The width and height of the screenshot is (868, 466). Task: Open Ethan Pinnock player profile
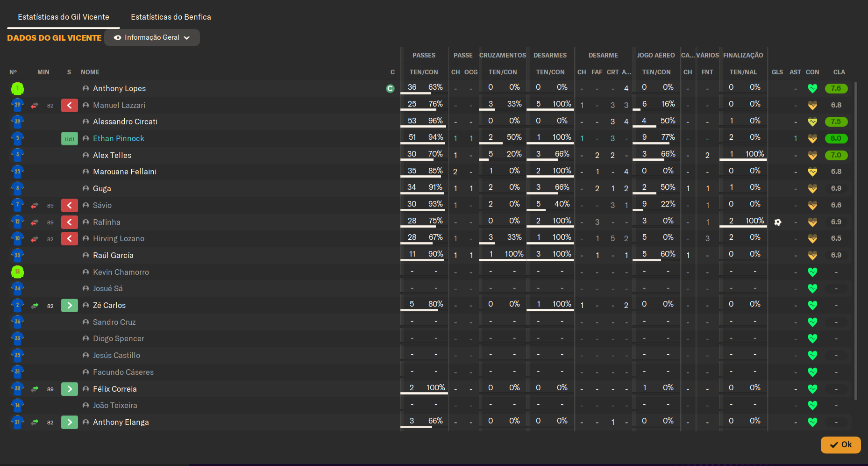point(119,138)
